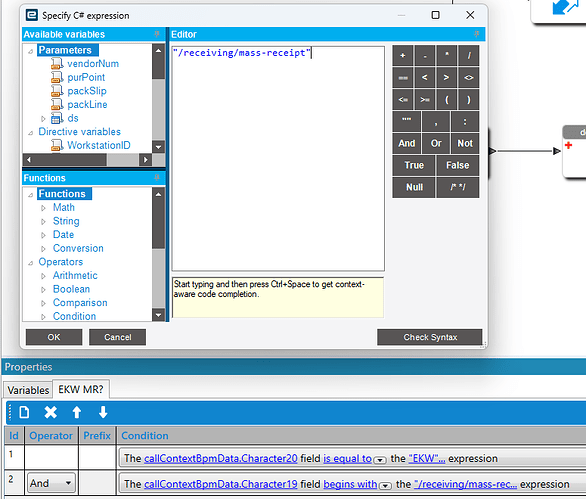The width and height of the screenshot is (586, 499).
Task: Edit the "EKW" expression link
Action: coord(426,459)
